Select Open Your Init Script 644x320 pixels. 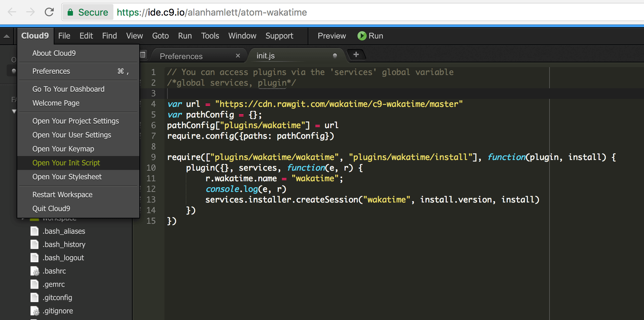pos(66,163)
